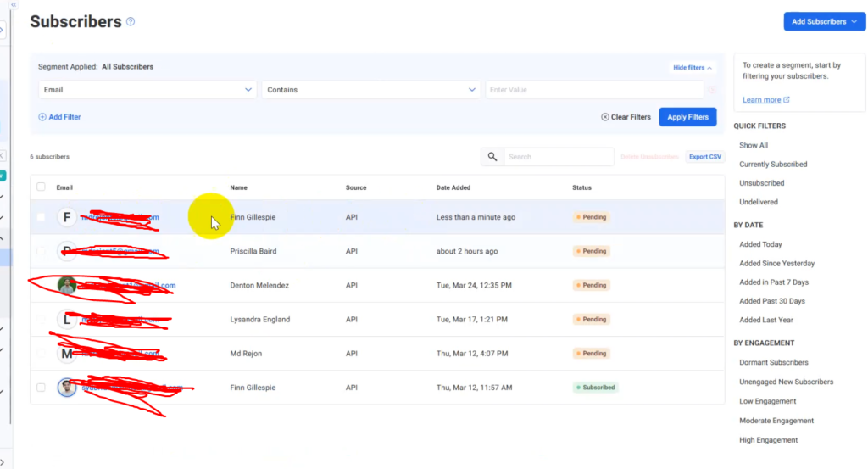This screenshot has width=868, height=469.
Task: Click the L avatar for Lysandra England
Action: point(67,319)
